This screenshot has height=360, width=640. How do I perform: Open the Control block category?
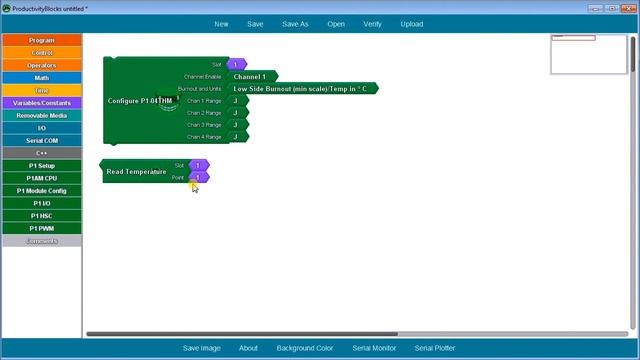pos(42,53)
